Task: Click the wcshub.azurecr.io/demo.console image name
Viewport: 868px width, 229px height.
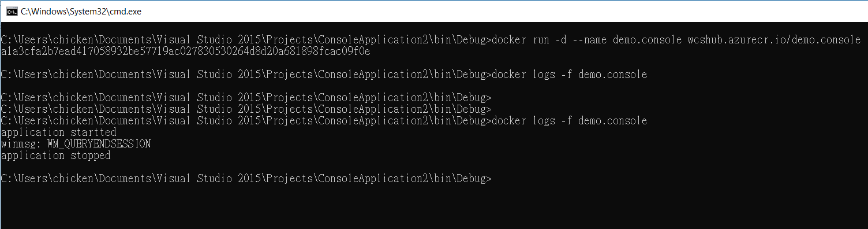Action: pos(774,40)
